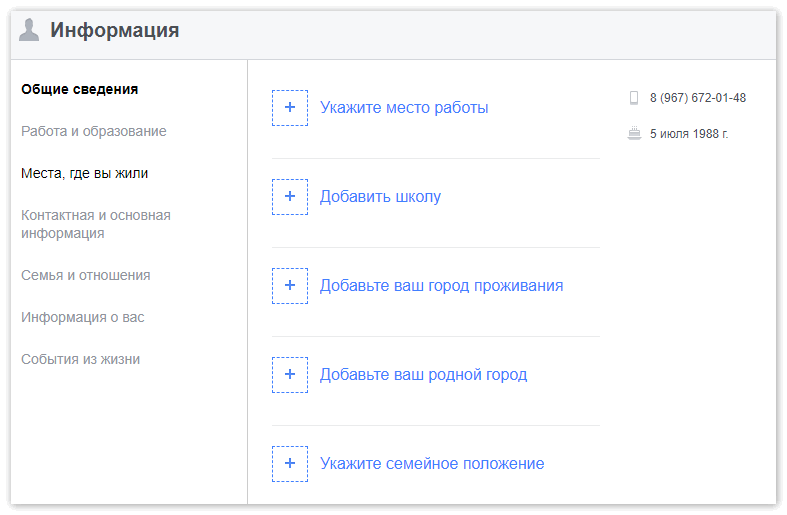Click the mobile phone icon
This screenshot has width=787, height=515.
tap(634, 97)
